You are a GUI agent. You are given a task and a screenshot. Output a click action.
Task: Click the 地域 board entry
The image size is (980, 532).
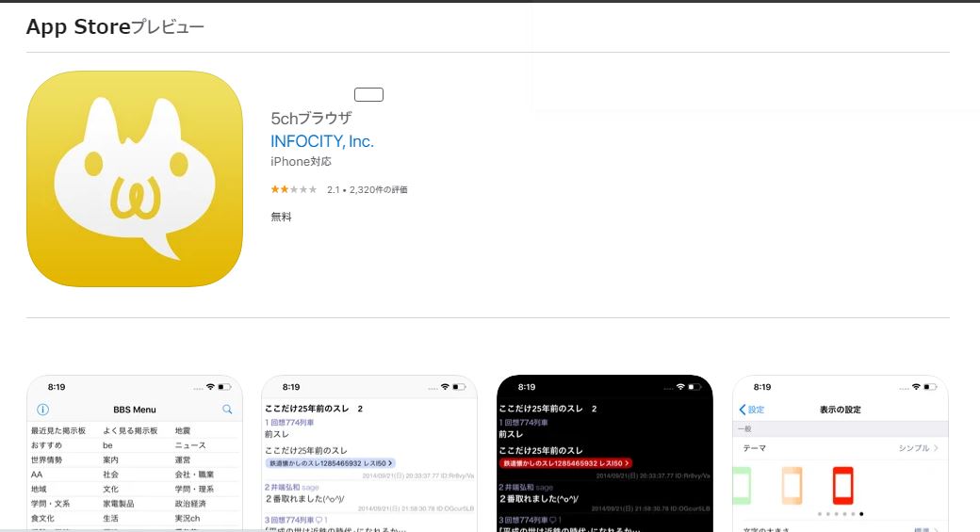point(39,489)
